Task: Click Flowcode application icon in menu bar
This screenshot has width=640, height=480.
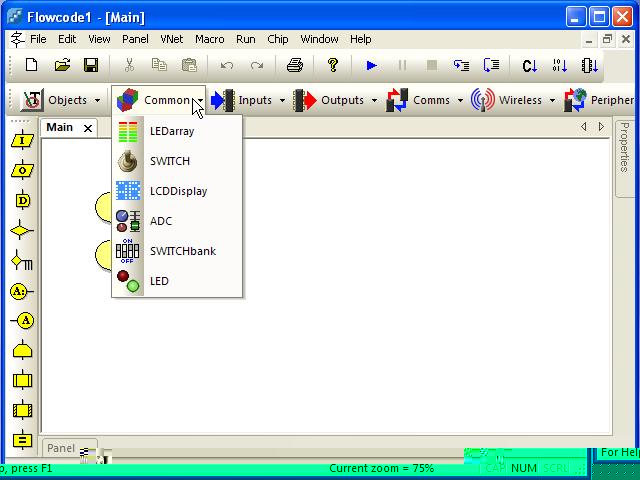Action: click(17, 39)
